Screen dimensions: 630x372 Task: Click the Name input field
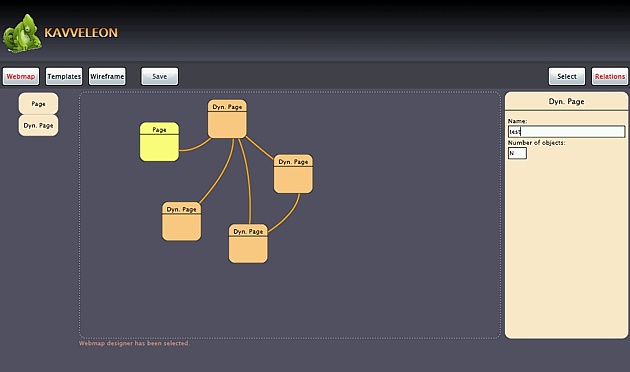[x=567, y=131]
